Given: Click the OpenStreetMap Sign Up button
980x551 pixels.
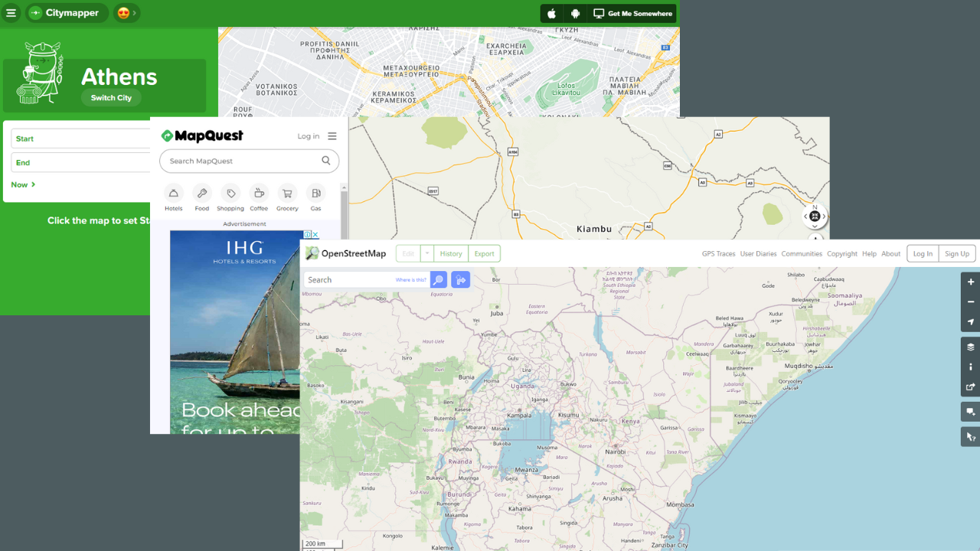Looking at the screenshot, I should pos(956,253).
